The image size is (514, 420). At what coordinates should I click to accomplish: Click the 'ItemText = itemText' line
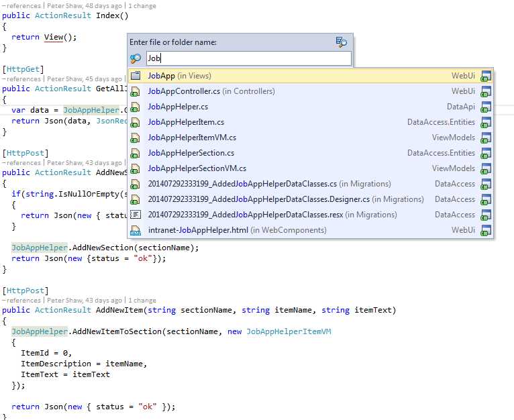65,374
